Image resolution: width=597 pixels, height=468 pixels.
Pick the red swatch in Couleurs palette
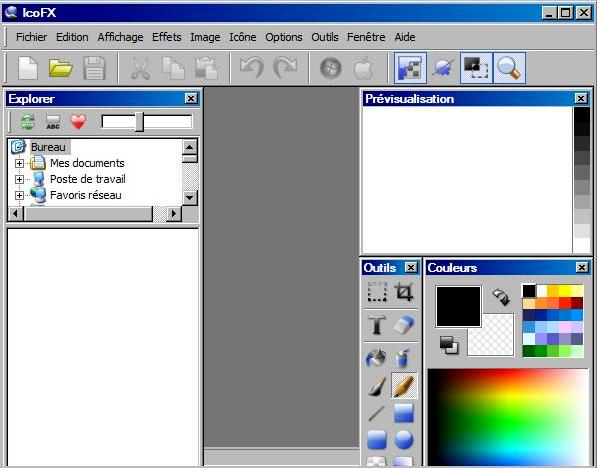click(565, 303)
